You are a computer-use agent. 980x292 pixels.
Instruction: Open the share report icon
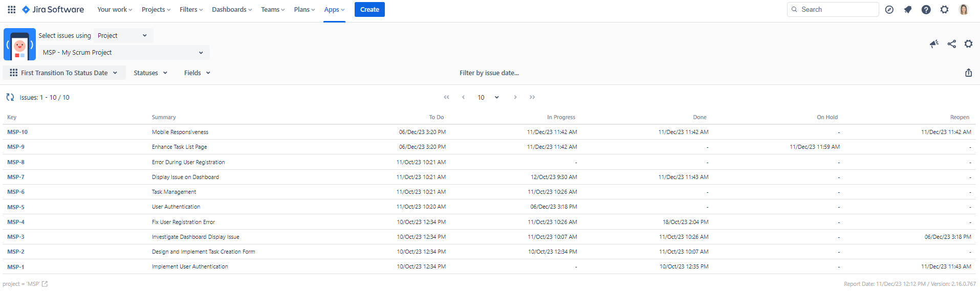951,44
